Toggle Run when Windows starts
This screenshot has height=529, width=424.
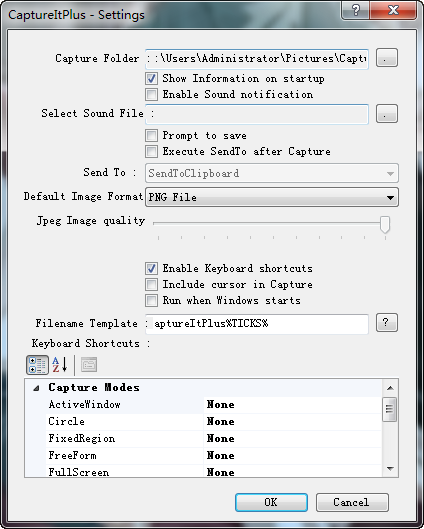151,300
